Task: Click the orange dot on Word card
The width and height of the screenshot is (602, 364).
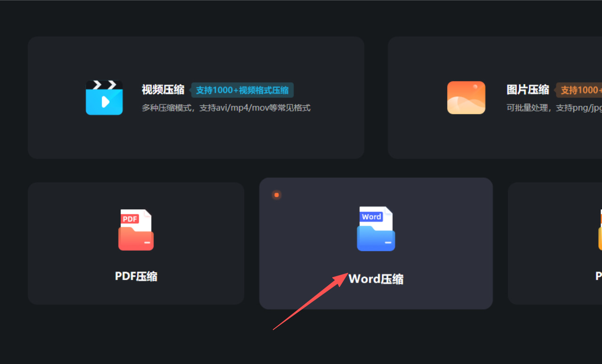Action: coord(277,195)
